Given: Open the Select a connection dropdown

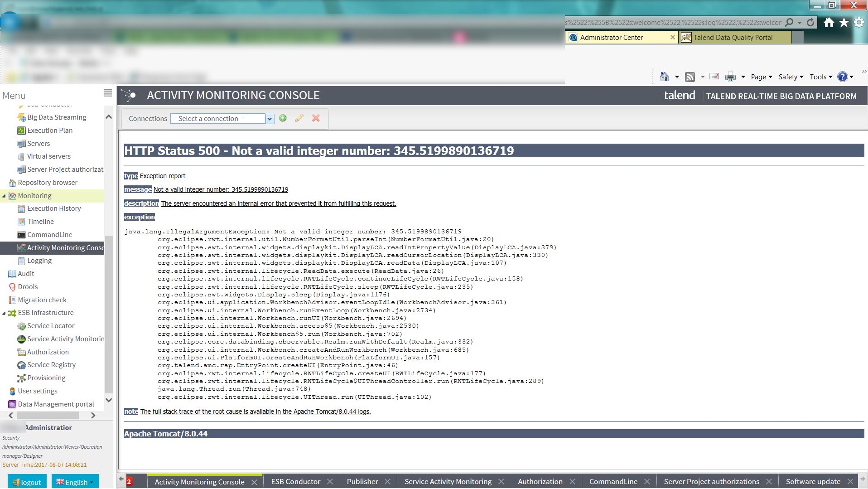Looking at the screenshot, I should 269,118.
